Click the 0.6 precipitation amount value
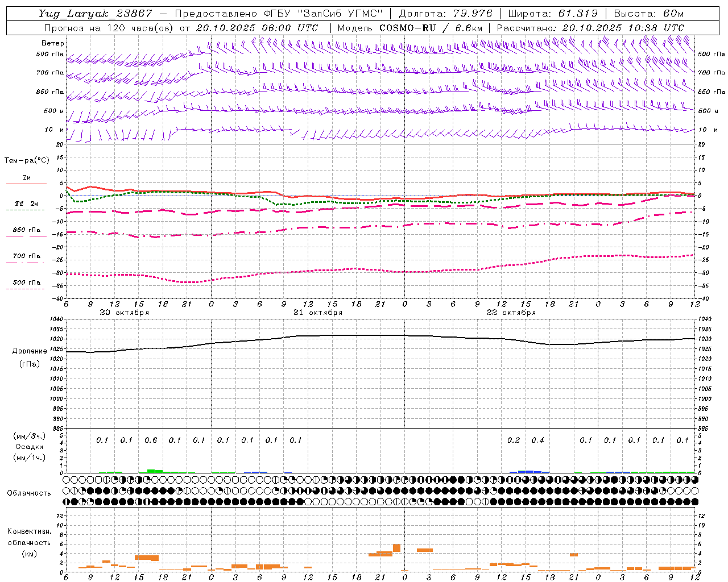The width and height of the screenshot is (728, 582). [x=151, y=440]
